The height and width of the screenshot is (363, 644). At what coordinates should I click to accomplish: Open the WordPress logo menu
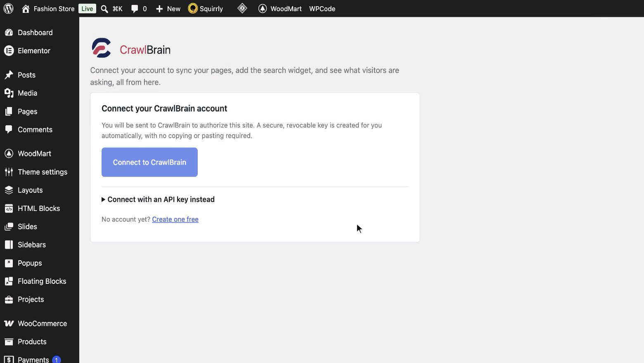tap(9, 9)
